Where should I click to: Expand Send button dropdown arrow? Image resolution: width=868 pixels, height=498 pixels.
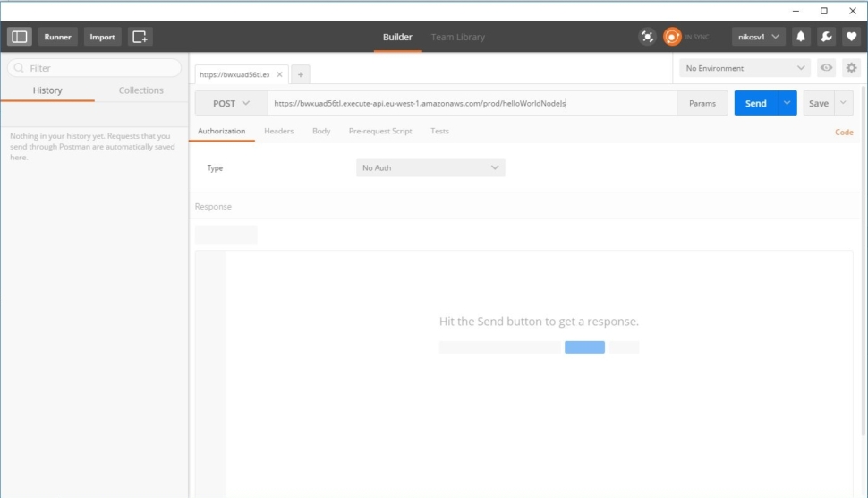click(x=787, y=103)
